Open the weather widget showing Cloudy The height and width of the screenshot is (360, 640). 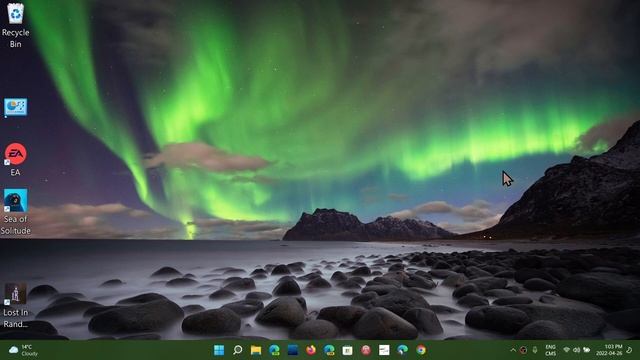[x=24, y=350]
